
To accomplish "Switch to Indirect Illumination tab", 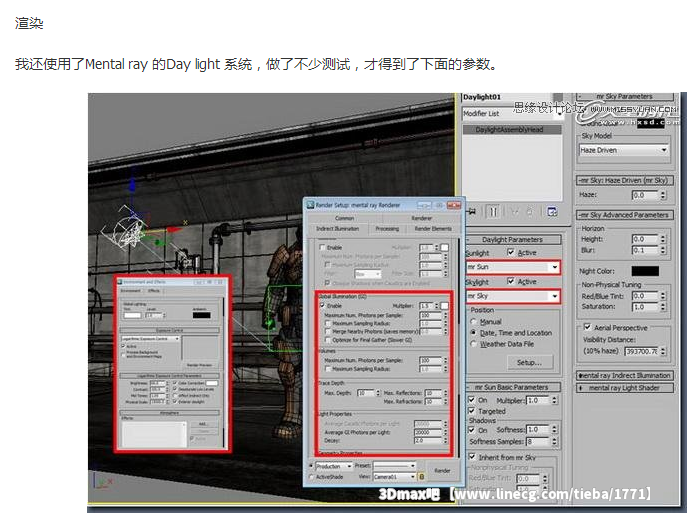I will [338, 229].
